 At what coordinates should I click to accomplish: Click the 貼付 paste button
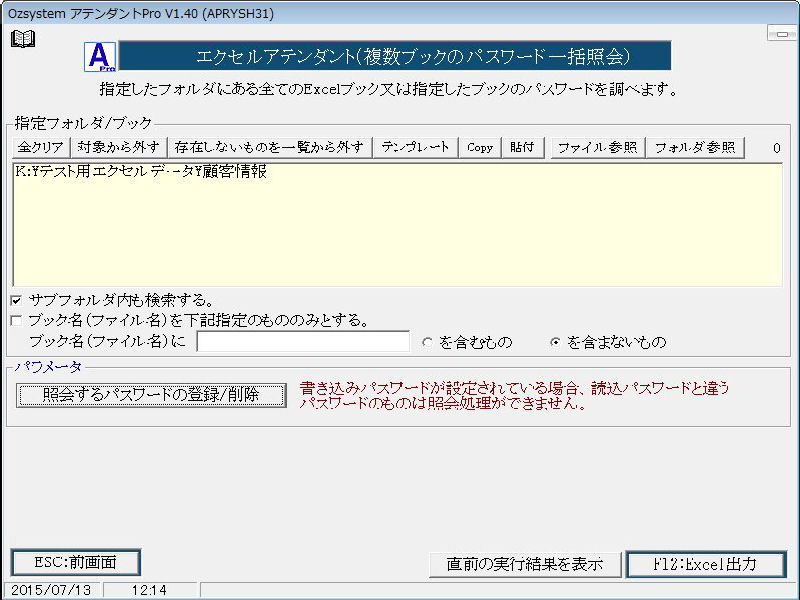pos(522,147)
